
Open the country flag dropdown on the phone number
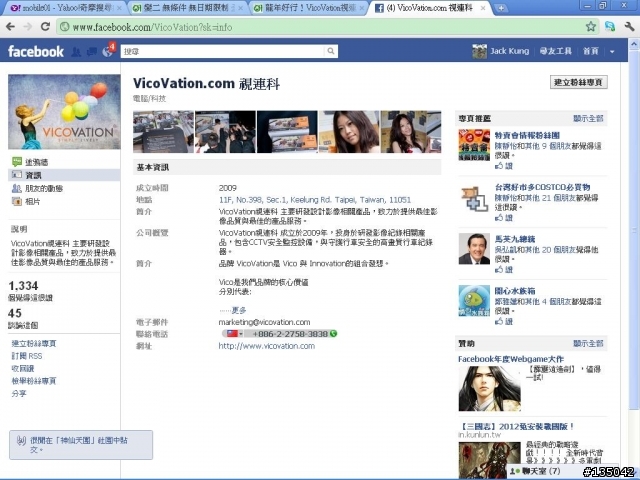point(234,334)
